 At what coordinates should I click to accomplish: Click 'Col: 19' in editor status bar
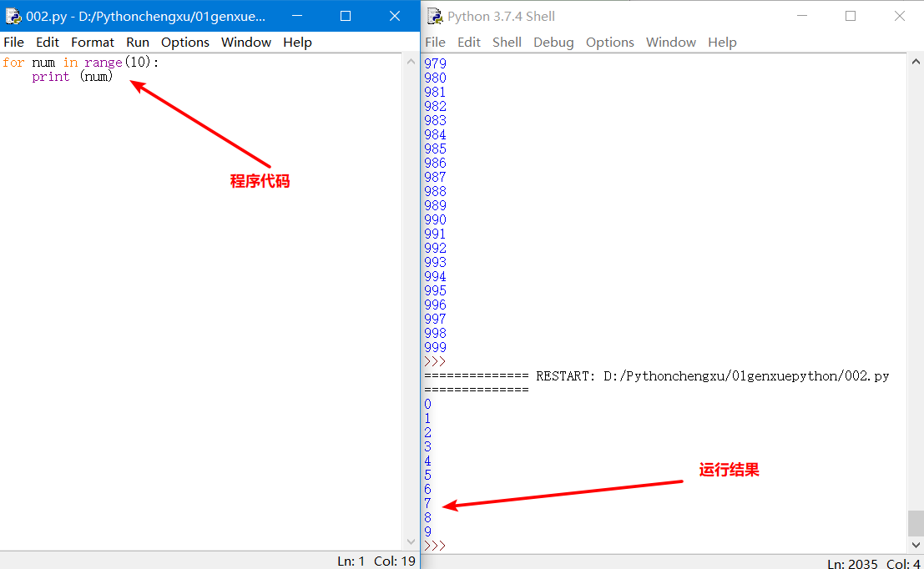click(x=395, y=561)
